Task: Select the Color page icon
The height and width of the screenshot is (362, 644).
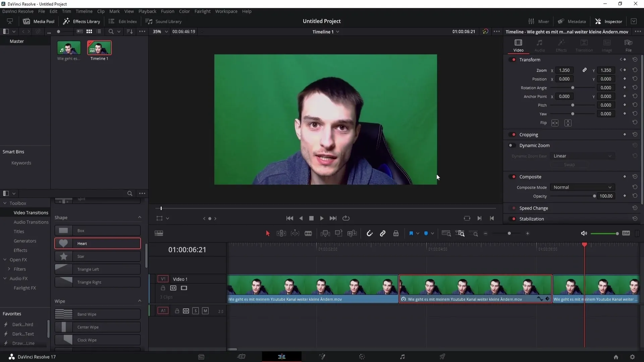Action: [x=362, y=357]
